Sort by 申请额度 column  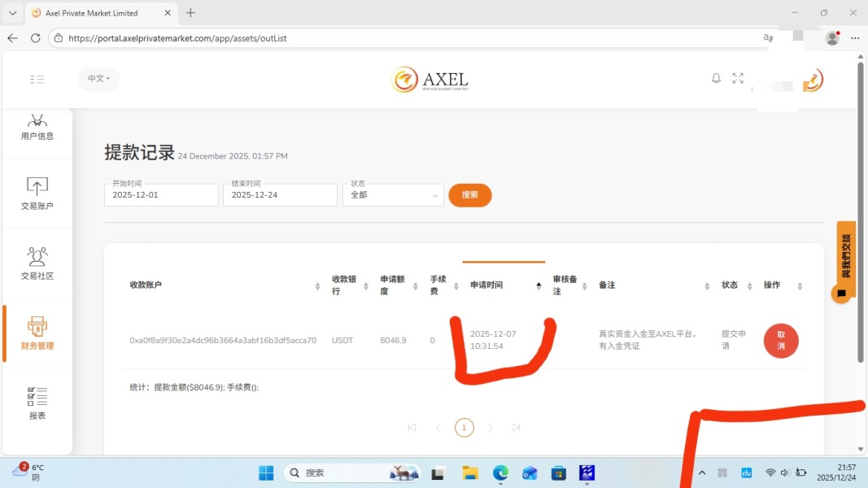tap(415, 286)
